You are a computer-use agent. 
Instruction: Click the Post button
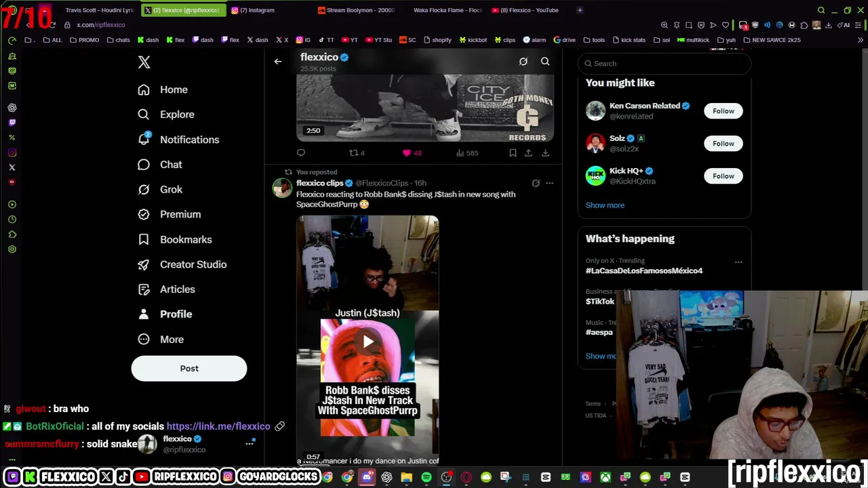coord(189,369)
